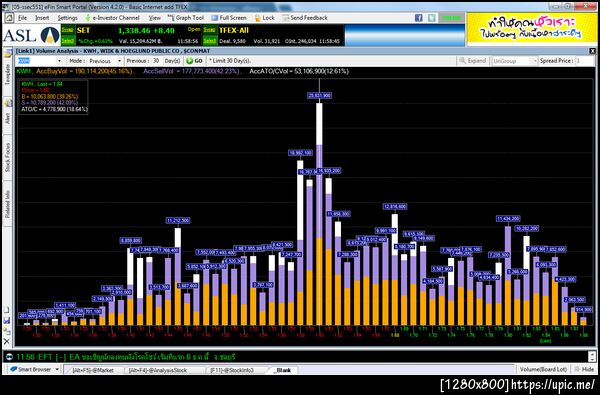Click Send Feedback
The height and width of the screenshot is (395, 600).
[x=305, y=18]
